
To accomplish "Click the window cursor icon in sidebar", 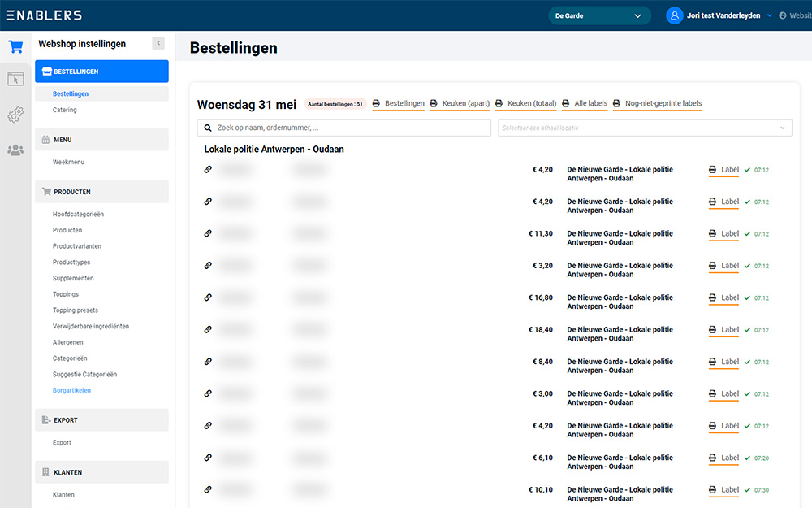I will click(x=15, y=80).
